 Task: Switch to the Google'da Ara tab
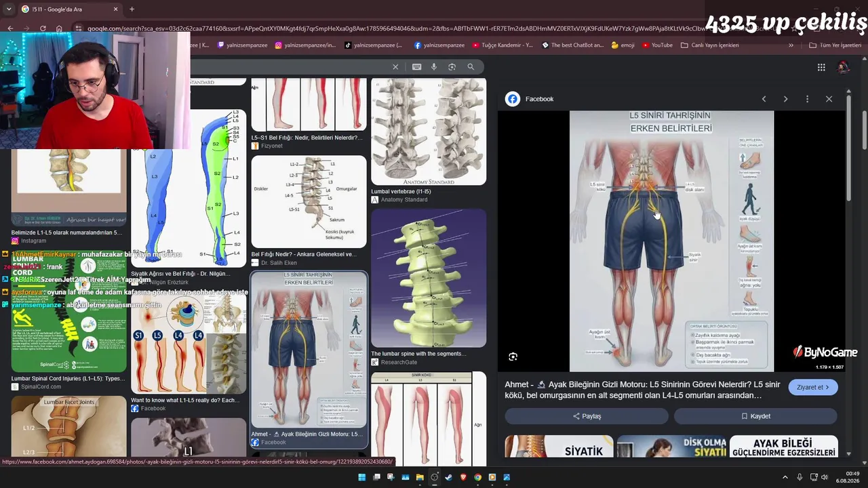[68, 9]
